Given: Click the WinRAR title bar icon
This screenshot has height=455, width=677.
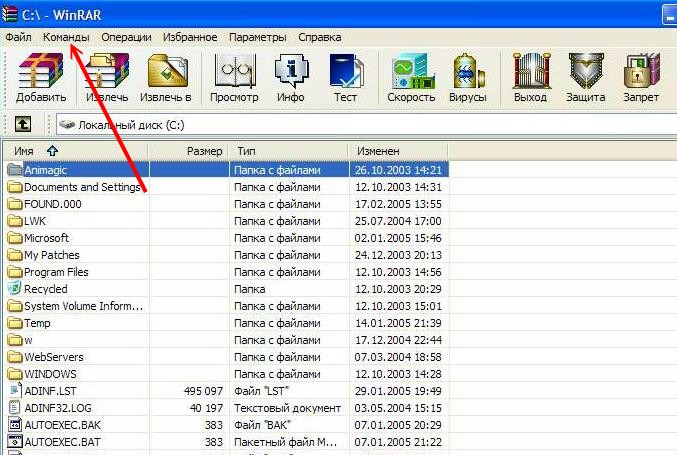Looking at the screenshot, I should point(9,14).
